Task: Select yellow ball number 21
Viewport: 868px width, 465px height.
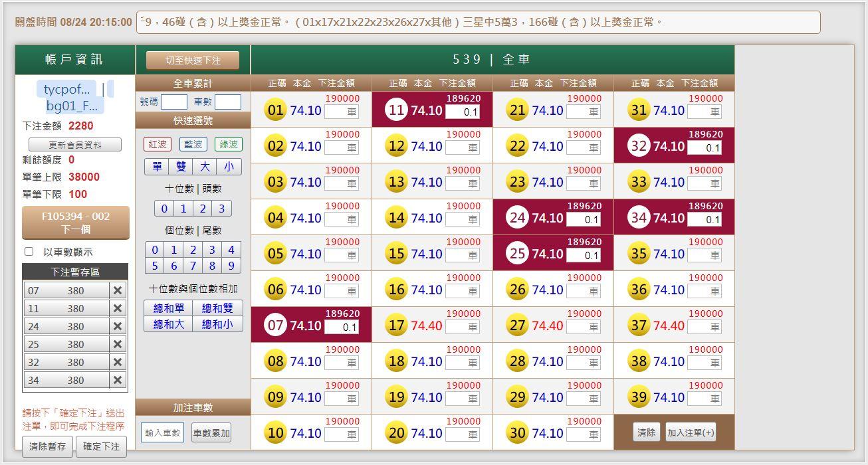Action: (x=517, y=110)
